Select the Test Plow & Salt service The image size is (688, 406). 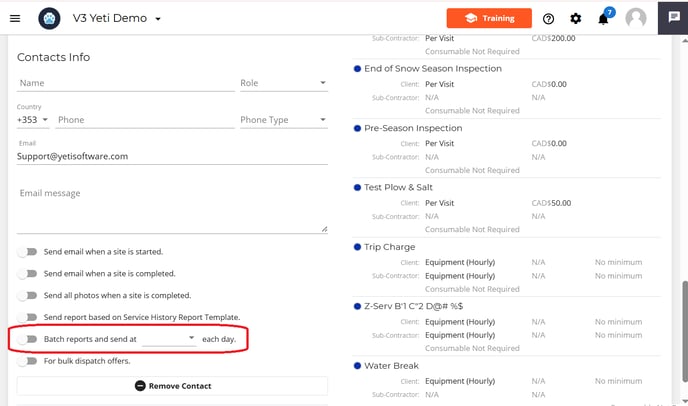[398, 187]
